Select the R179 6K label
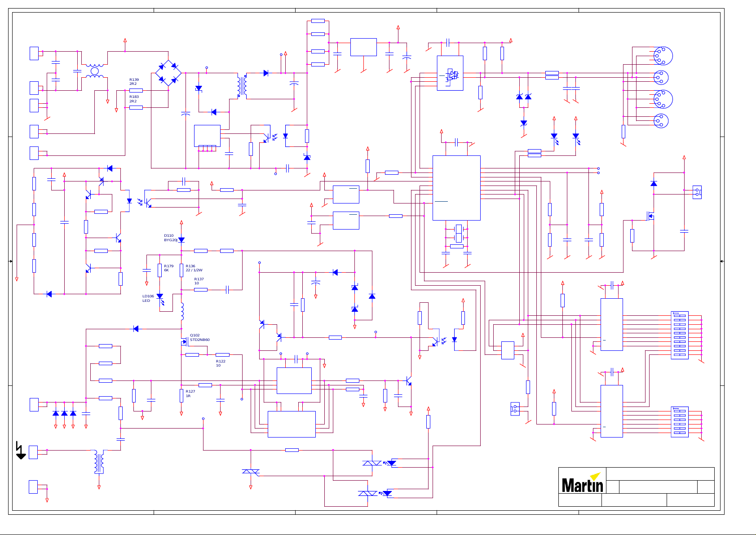 168,268
